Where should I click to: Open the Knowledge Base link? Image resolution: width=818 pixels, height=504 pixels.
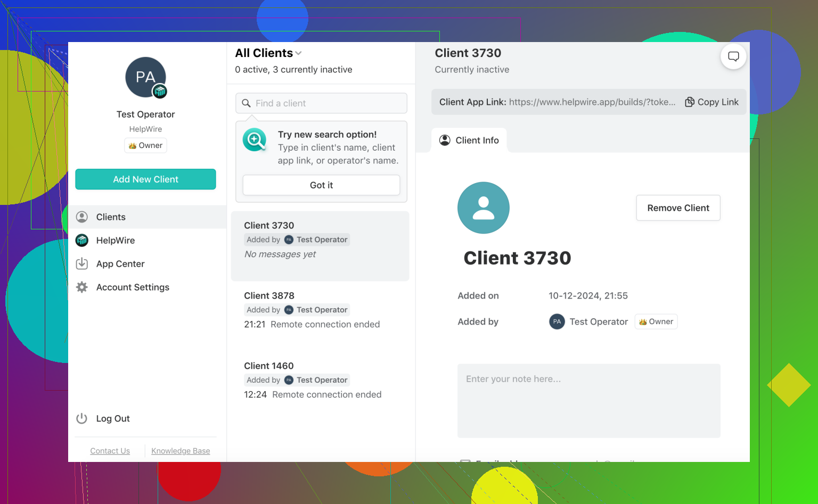[x=181, y=451]
